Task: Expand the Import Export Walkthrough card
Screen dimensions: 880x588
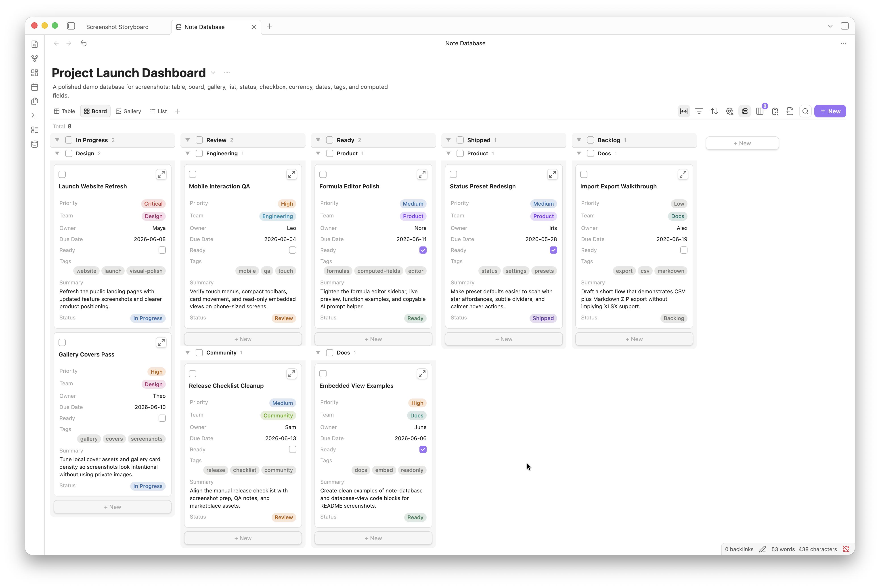Action: (x=683, y=174)
